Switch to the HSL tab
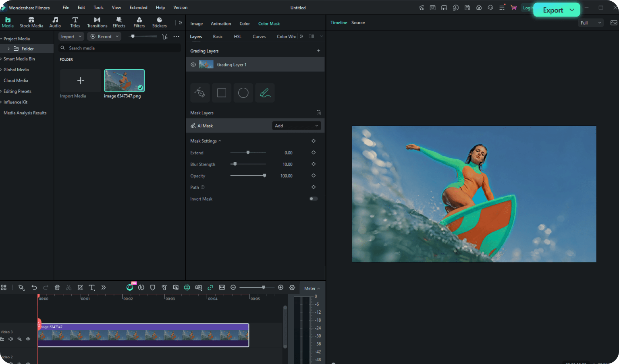 coord(238,37)
